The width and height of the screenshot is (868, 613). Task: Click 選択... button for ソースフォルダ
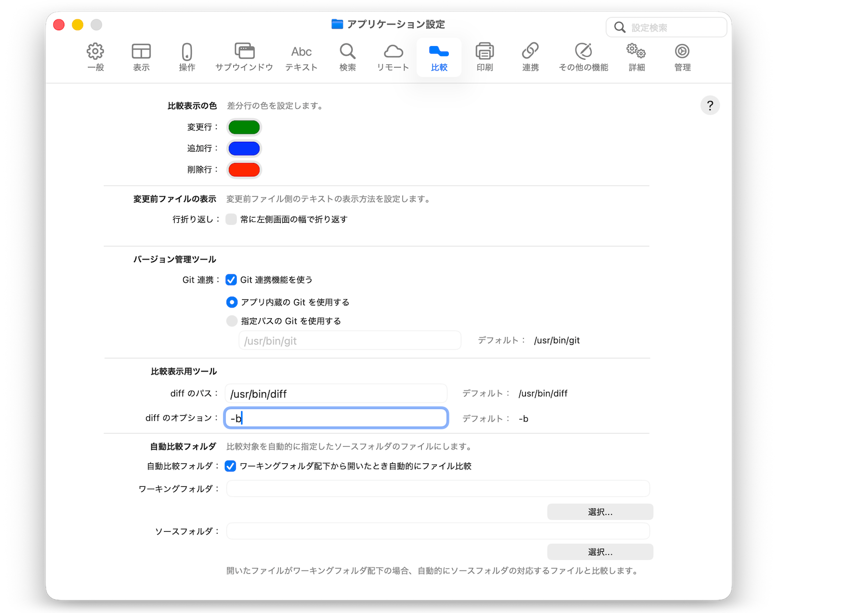(x=600, y=552)
